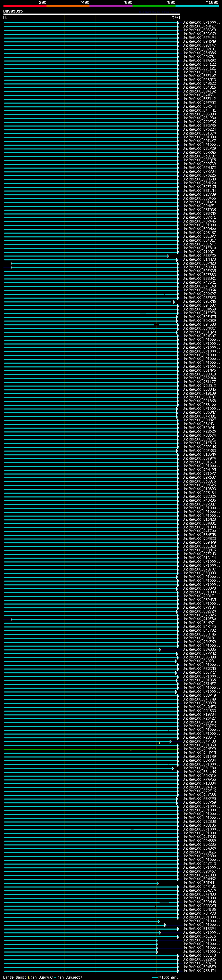Image resolution: width=222 pixels, height=980 pixels.
Task: Open hit UniRef100_P28547
Action: (x=199, y=737)
